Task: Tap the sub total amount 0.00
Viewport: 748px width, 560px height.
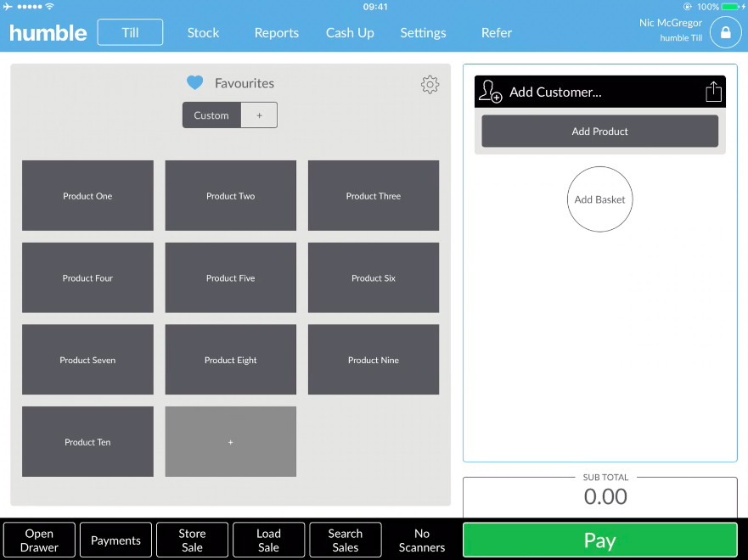Action: pos(605,496)
